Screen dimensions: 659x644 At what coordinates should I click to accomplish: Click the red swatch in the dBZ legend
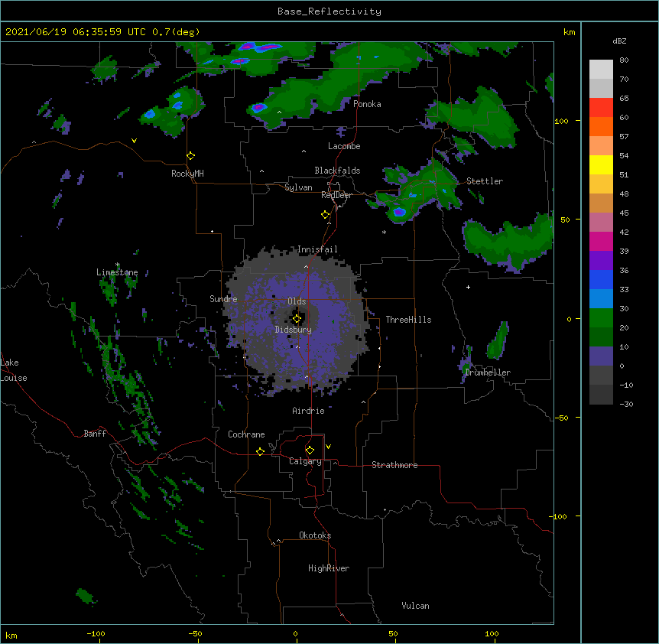coord(601,108)
